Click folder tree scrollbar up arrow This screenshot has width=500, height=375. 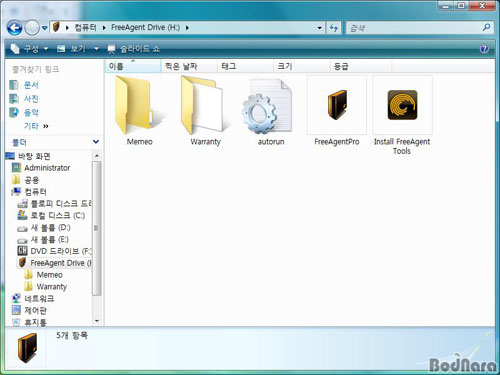tap(97, 156)
